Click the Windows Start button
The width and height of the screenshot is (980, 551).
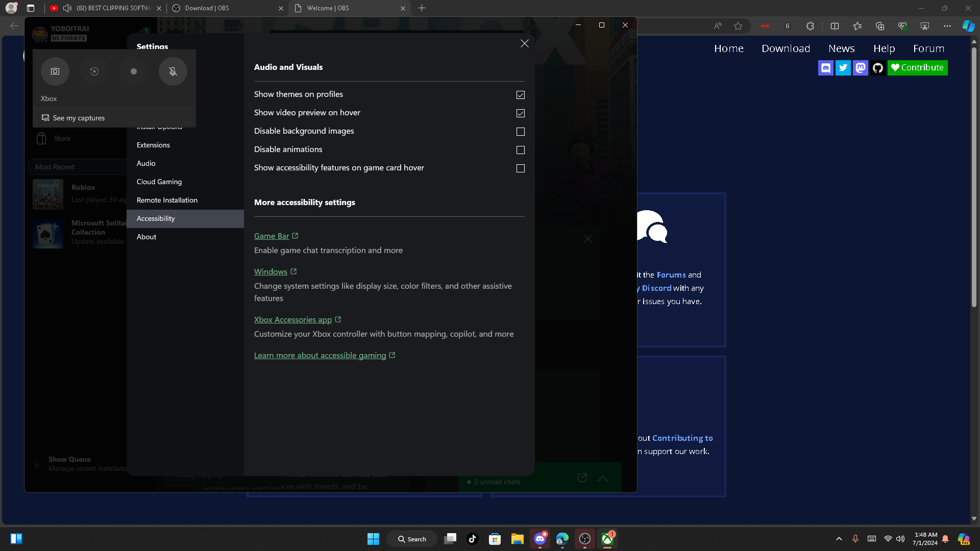pos(374,539)
